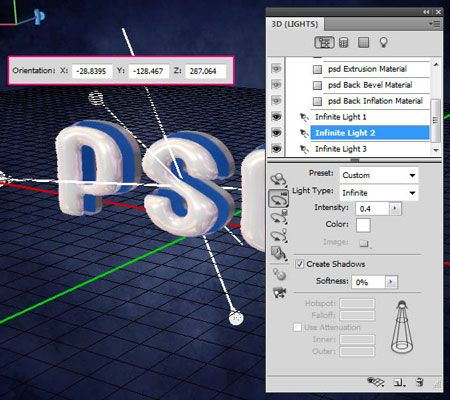
Task: Click the Orientation Y field
Action: (x=148, y=71)
